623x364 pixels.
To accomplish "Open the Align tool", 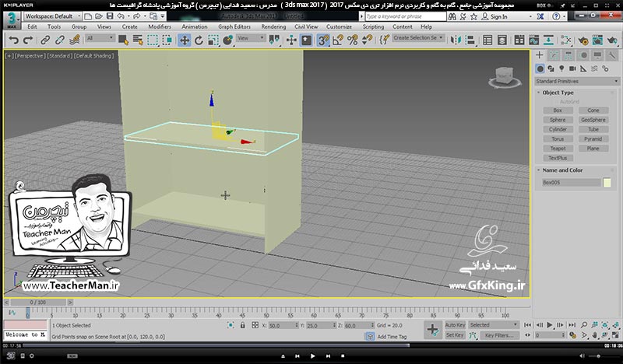I will tap(470, 40).
